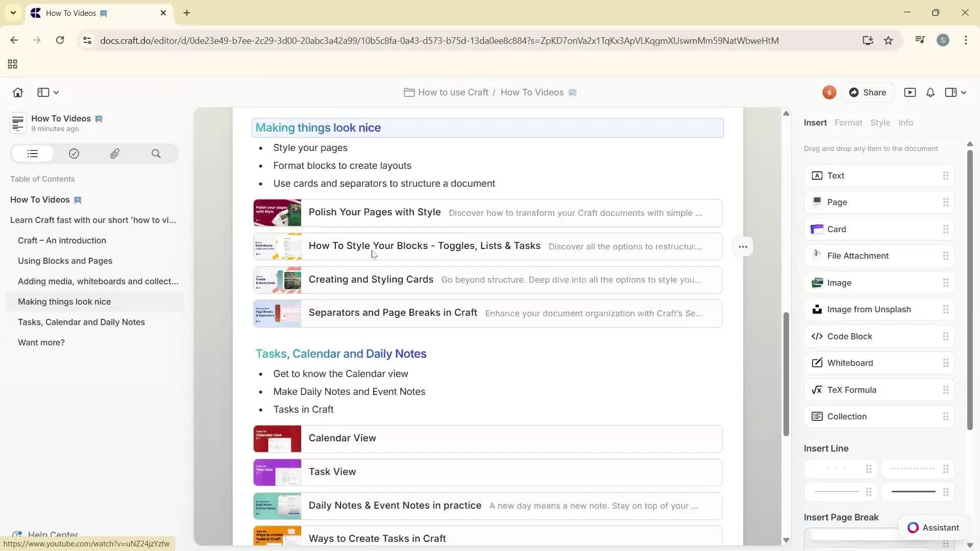The image size is (980, 551).
Task: Switch to the Format tab
Action: (x=849, y=122)
